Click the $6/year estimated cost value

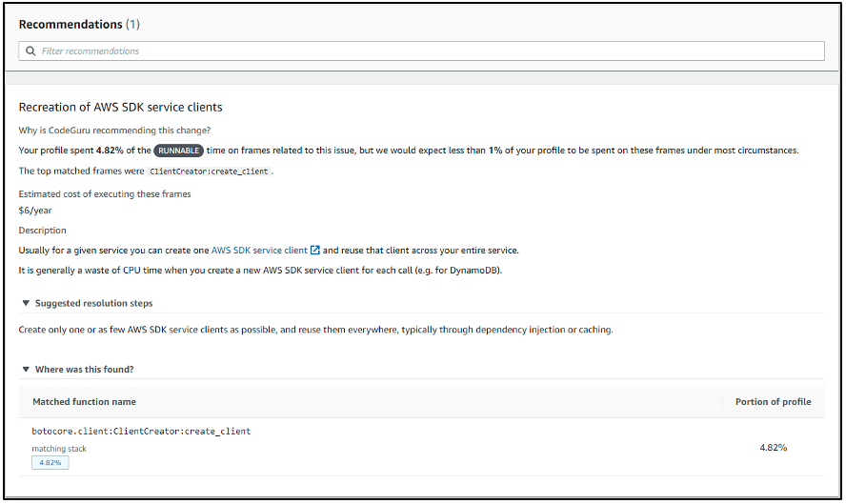pos(35,211)
